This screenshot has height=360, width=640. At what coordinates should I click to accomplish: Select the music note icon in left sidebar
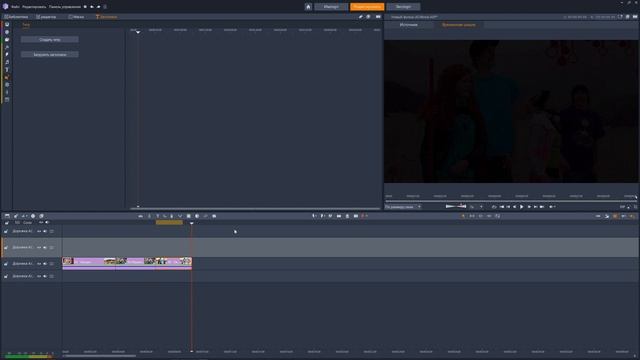coord(7,62)
